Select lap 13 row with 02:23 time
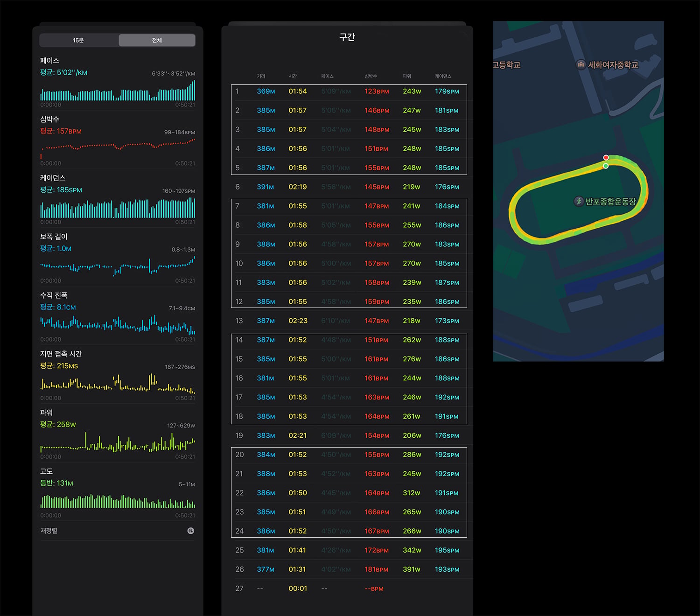This screenshot has height=616, width=700. 349,321
